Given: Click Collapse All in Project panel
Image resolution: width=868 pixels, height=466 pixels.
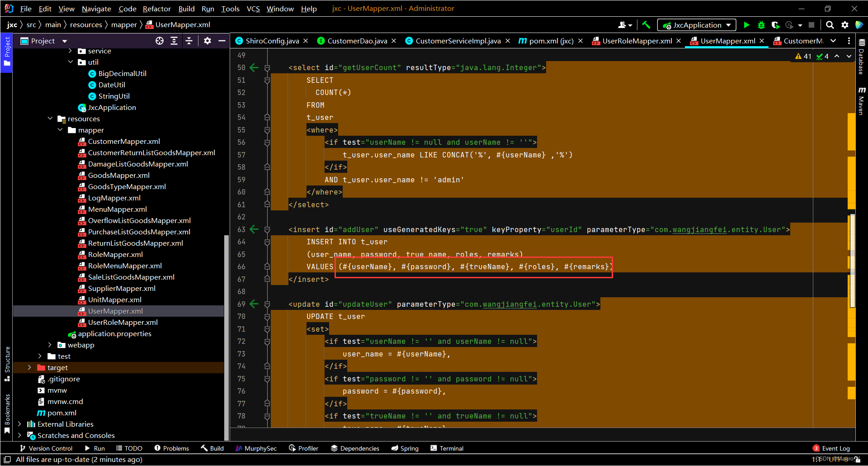Looking at the screenshot, I should (189, 41).
